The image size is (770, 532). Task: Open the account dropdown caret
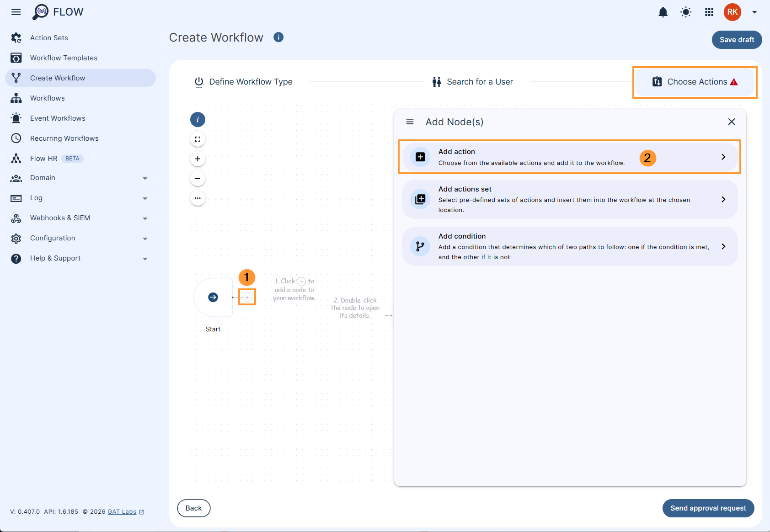coord(754,12)
